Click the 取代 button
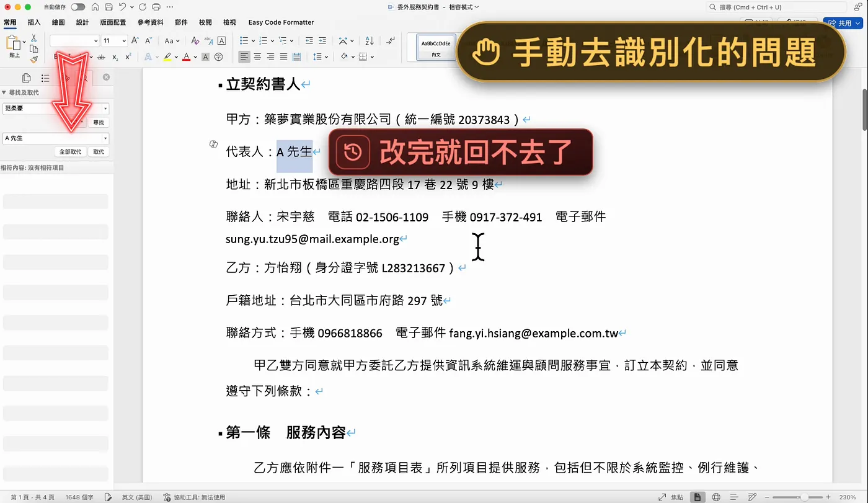This screenshot has height=503, width=868. pos(99,151)
